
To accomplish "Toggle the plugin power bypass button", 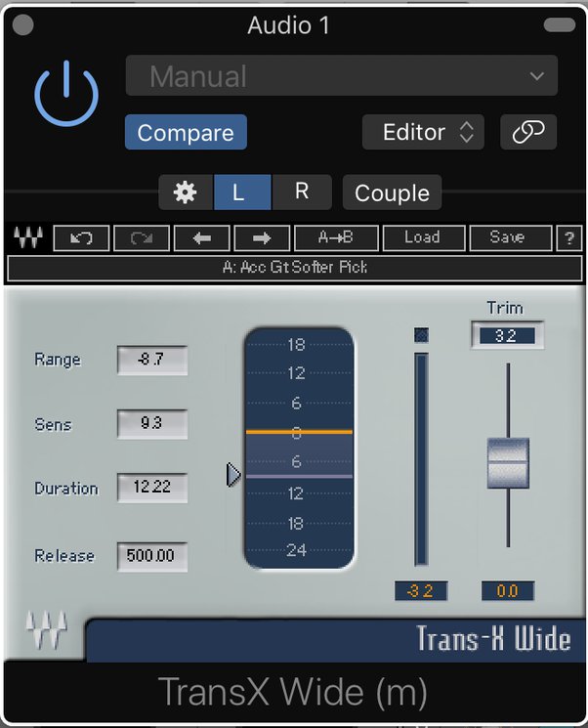I will coord(66,94).
